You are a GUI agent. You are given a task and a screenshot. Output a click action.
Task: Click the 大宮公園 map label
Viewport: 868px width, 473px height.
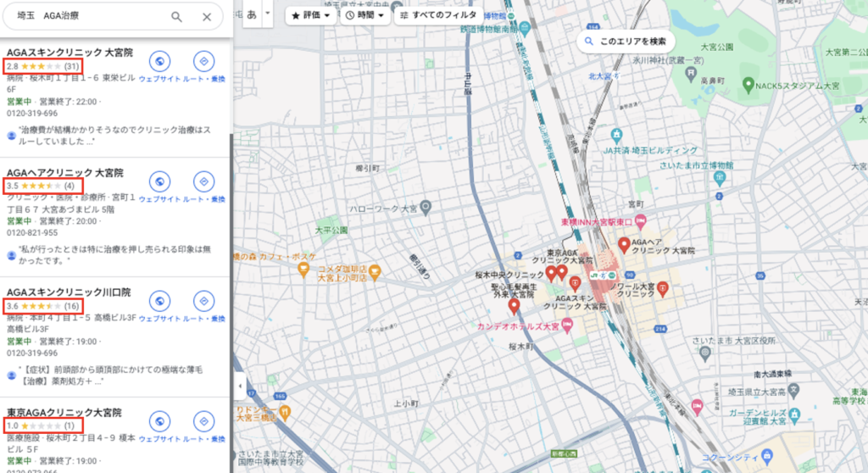click(x=716, y=47)
